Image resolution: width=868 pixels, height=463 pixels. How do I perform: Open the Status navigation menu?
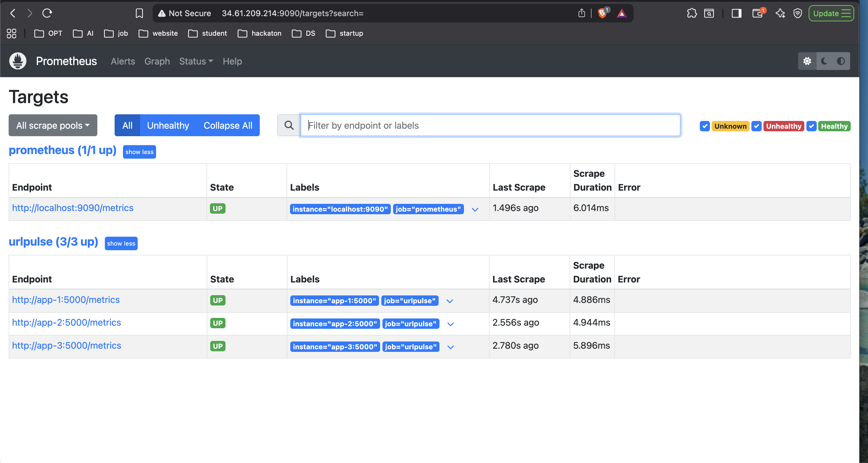click(196, 61)
